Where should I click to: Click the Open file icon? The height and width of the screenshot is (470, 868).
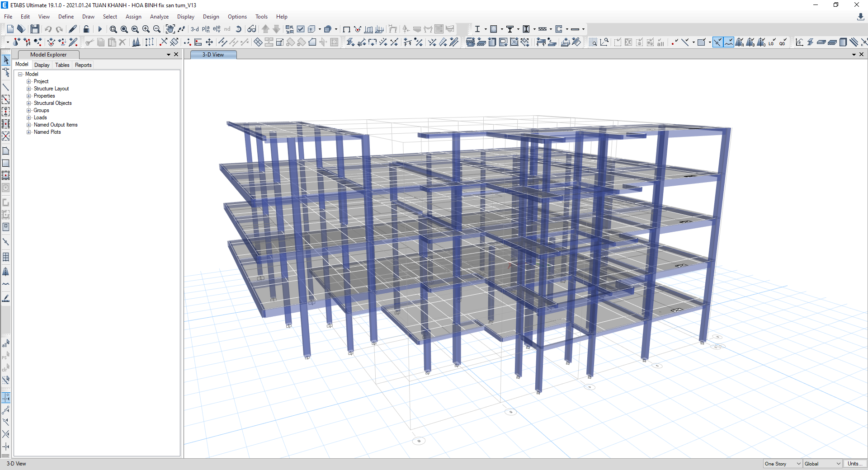(x=21, y=29)
